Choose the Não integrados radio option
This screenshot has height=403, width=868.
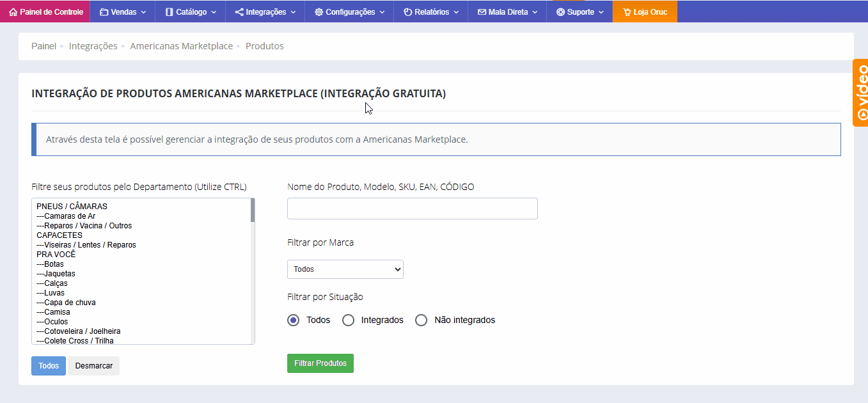click(x=422, y=320)
